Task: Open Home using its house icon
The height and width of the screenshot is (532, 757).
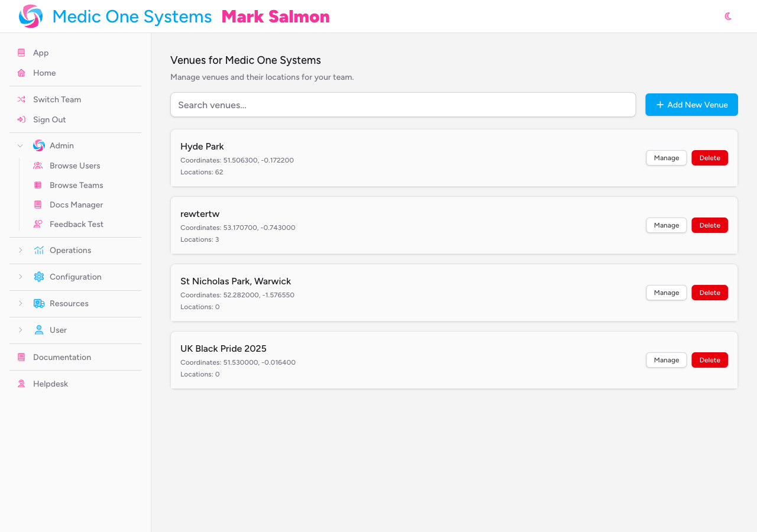Action: [21, 73]
